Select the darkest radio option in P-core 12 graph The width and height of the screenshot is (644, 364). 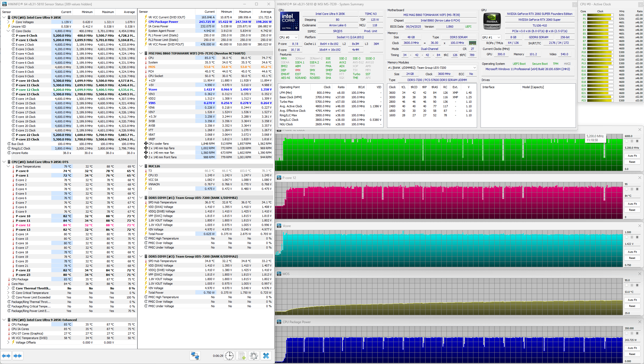pos(637,189)
